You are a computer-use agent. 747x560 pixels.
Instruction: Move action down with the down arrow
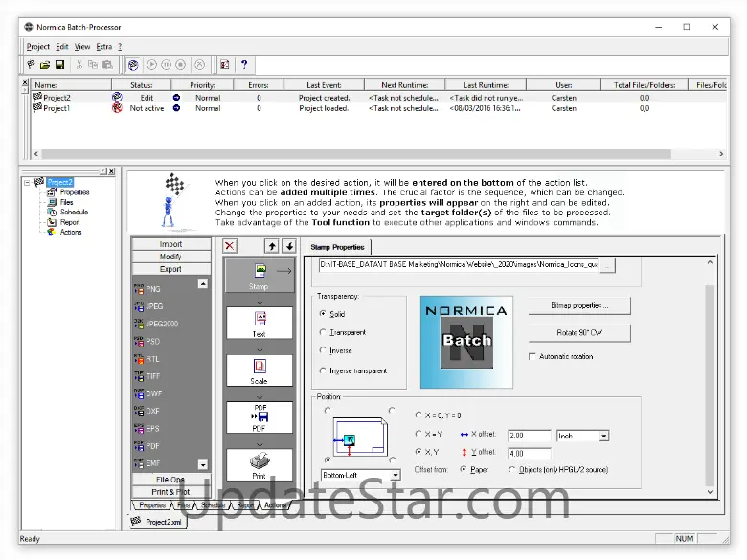click(x=289, y=246)
